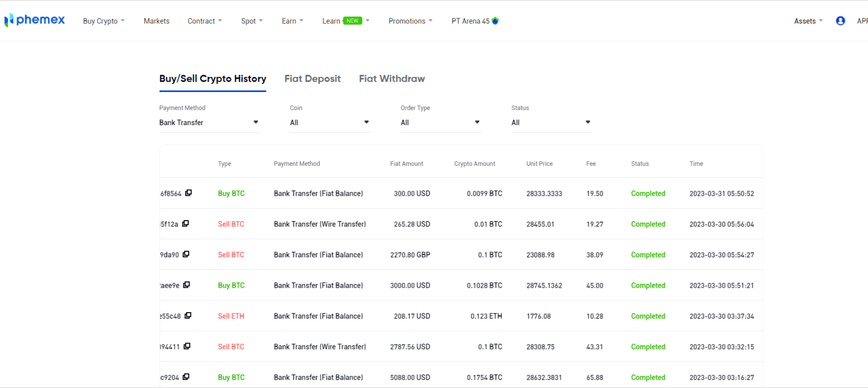Image resolution: width=868 pixels, height=388 pixels.
Task: Click the Payment Method column header
Action: pyautogui.click(x=297, y=164)
